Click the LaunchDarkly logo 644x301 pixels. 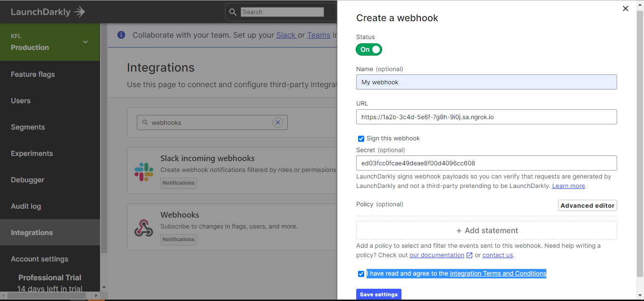click(x=48, y=12)
